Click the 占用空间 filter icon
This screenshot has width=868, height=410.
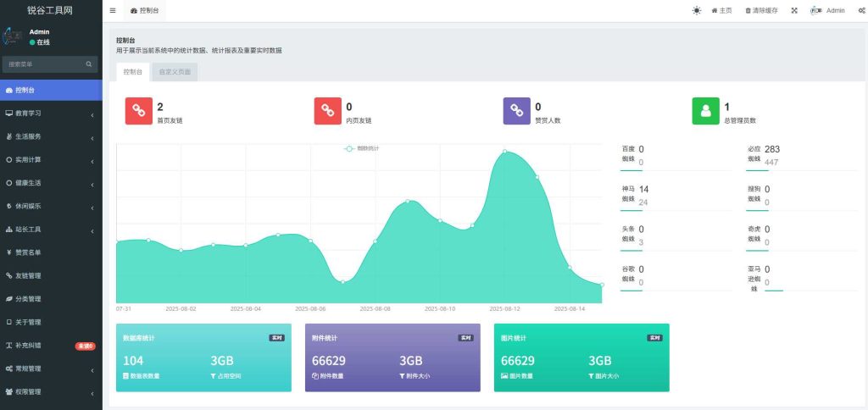pyautogui.click(x=213, y=376)
